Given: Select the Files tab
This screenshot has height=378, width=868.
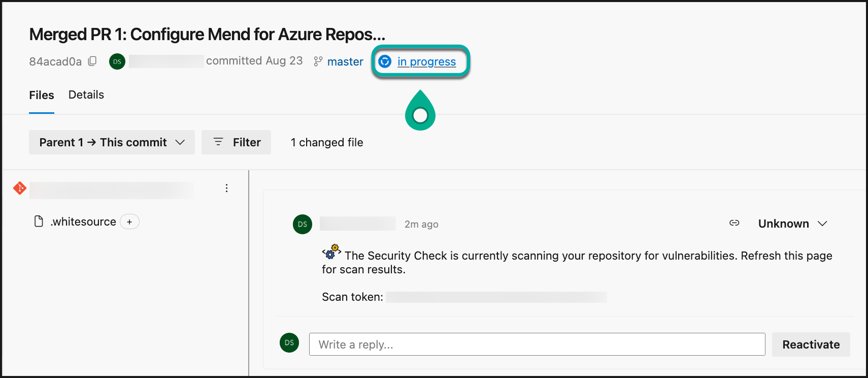Looking at the screenshot, I should [42, 96].
